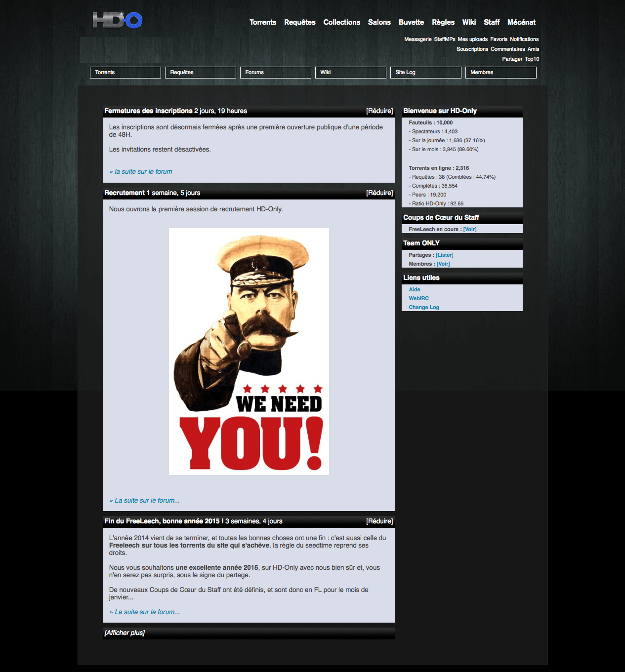The height and width of the screenshot is (672, 625).
Task: Click the 'Fauteuils : 10,000' stat
Action: (431, 123)
